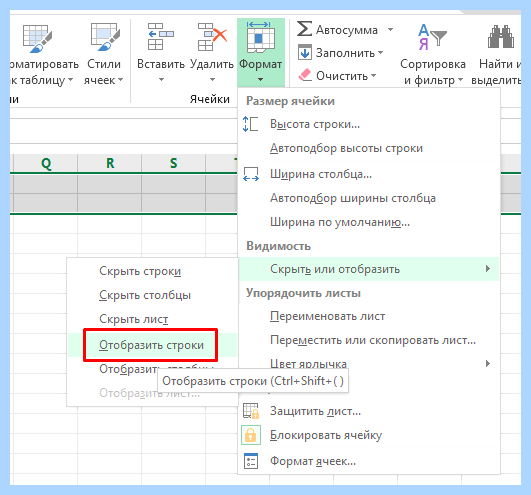Open Сортировка и фильтр dropdown arrow
This screenshot has height=495, width=531.
pyautogui.click(x=460, y=80)
